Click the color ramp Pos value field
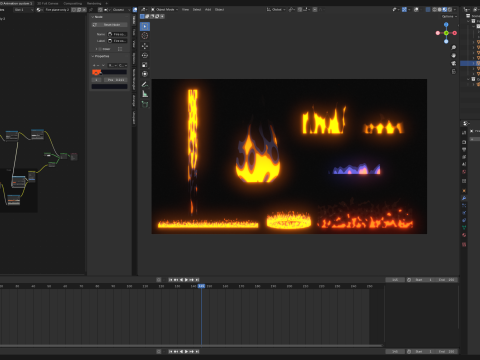This screenshot has height=360, width=480. tap(115, 80)
